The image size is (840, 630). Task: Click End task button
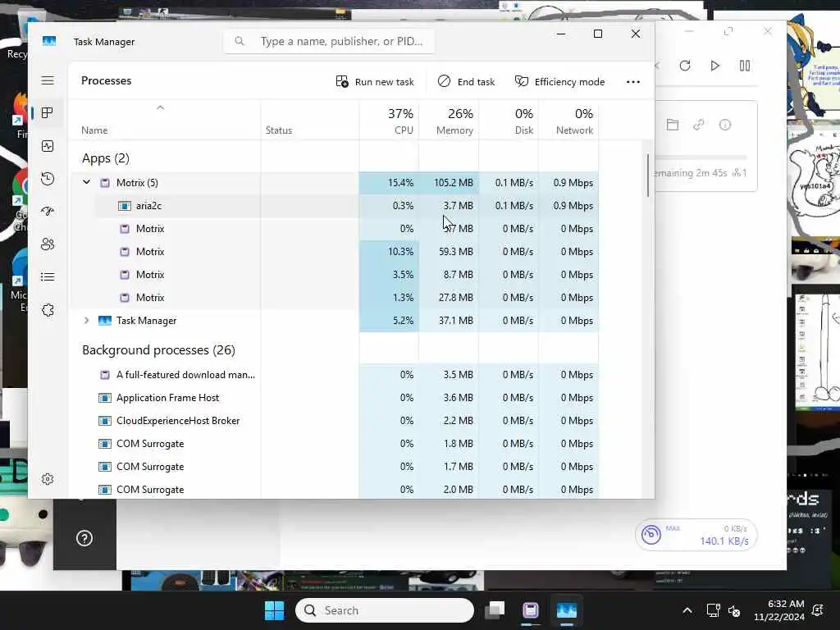pyautogui.click(x=466, y=81)
